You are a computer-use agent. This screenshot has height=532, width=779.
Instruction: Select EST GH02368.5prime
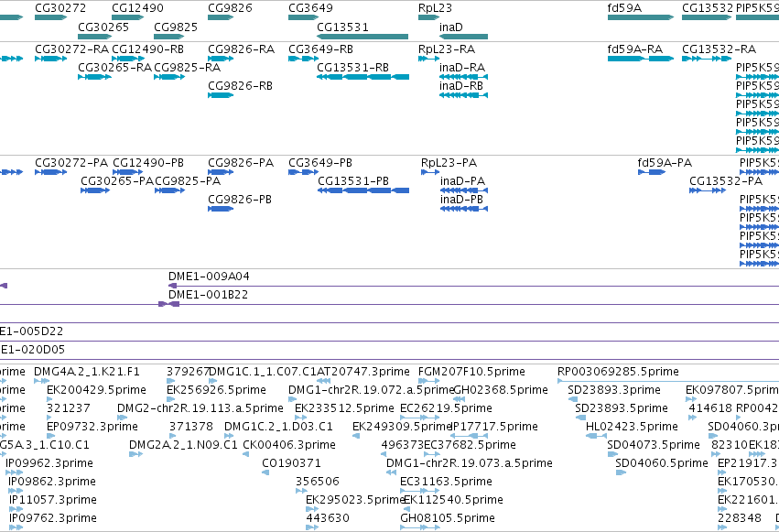[459, 399]
